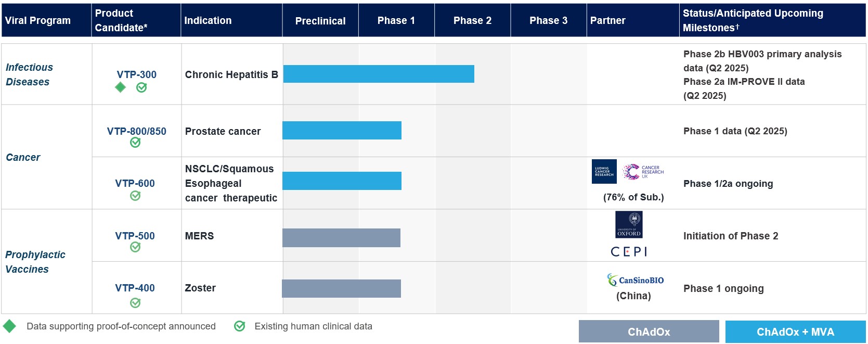Click the Infectious Diseases program label

click(x=29, y=74)
